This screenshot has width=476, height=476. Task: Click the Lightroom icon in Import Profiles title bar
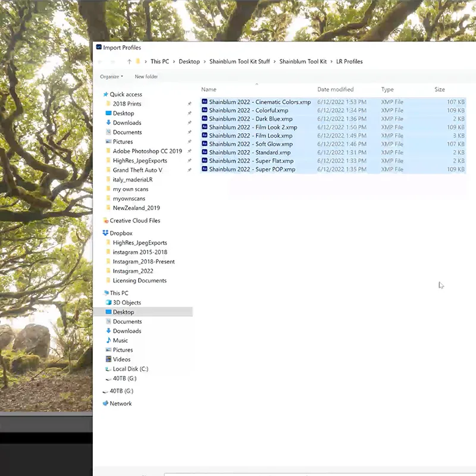(x=99, y=47)
